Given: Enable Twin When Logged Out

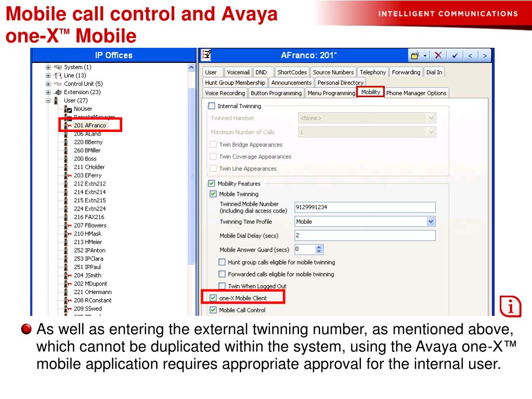Looking at the screenshot, I should pos(222,286).
